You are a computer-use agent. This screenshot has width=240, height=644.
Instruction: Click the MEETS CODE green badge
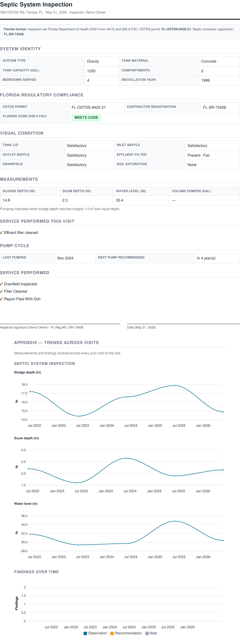point(86,118)
